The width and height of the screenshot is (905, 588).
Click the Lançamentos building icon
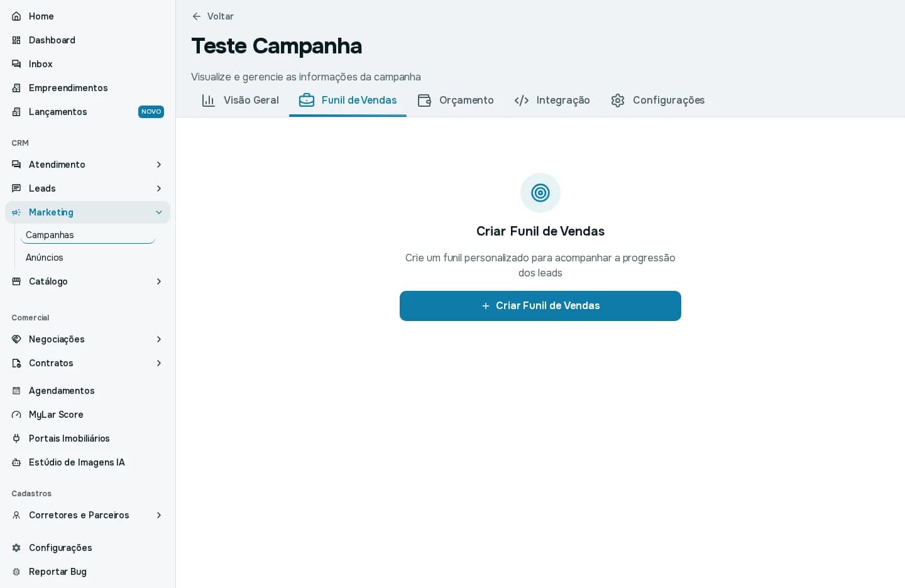pyautogui.click(x=16, y=112)
